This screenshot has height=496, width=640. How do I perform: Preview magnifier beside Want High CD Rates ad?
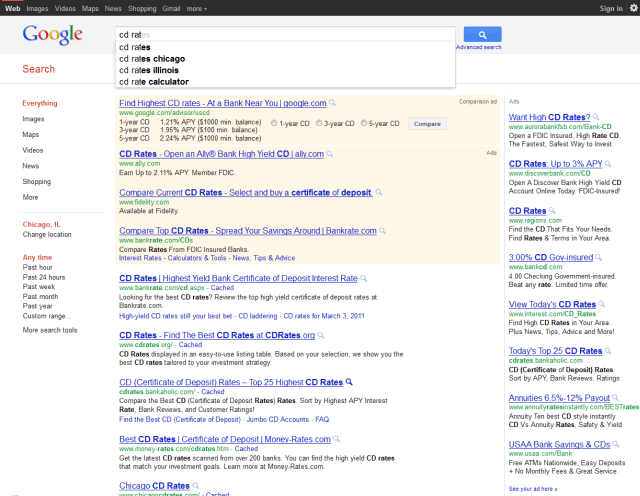[596, 117]
